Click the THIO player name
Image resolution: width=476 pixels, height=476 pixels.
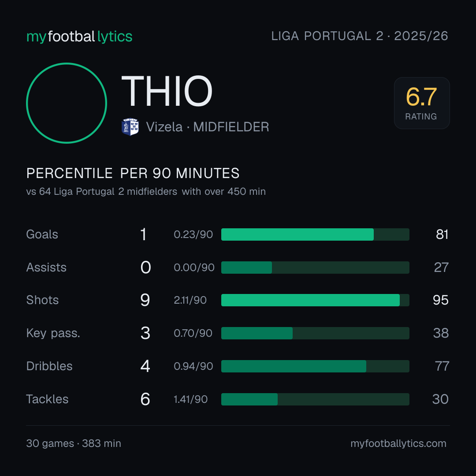point(167,91)
